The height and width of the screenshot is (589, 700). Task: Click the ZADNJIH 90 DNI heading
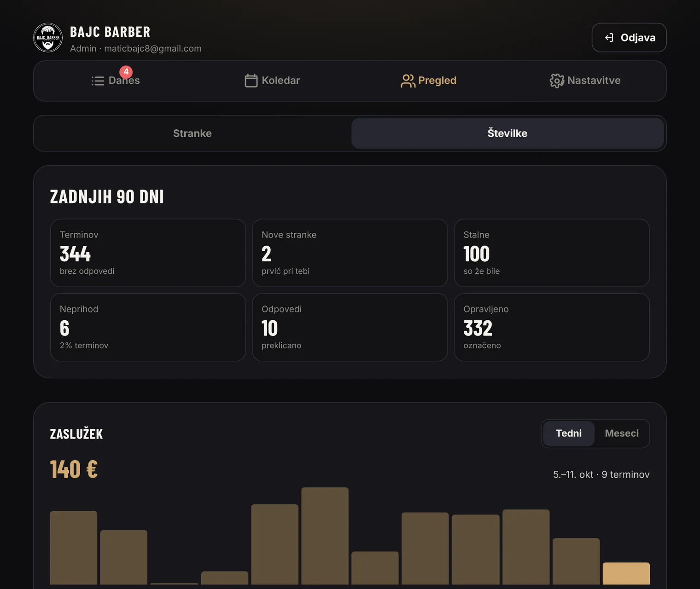click(x=107, y=197)
